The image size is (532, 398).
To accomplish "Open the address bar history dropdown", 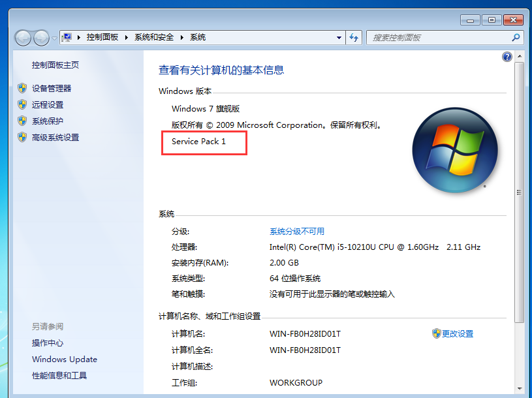I will point(339,38).
